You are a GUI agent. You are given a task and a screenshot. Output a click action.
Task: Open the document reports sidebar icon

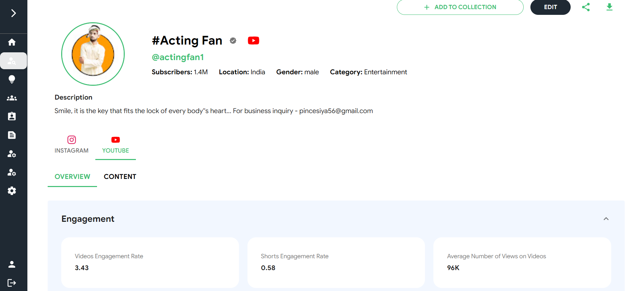point(12,135)
